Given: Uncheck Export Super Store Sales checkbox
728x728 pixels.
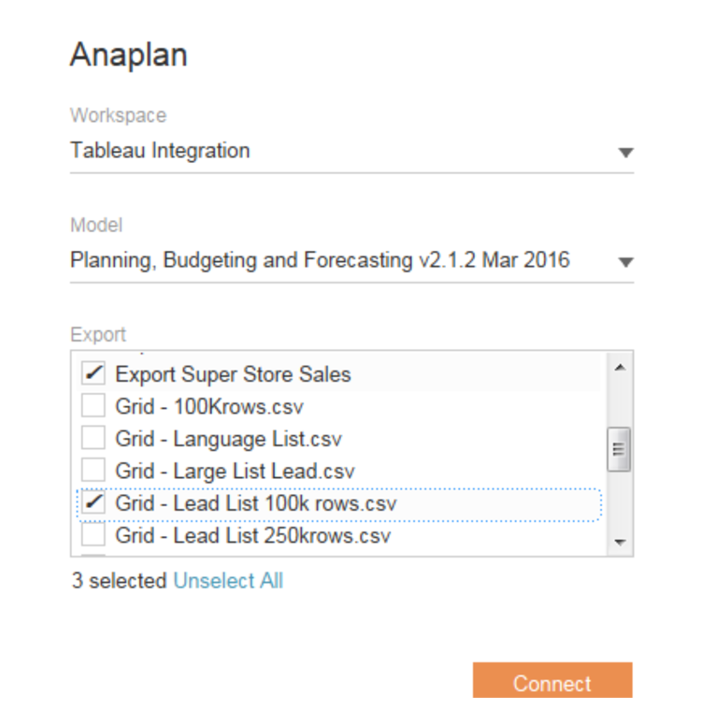Looking at the screenshot, I should point(93,373).
